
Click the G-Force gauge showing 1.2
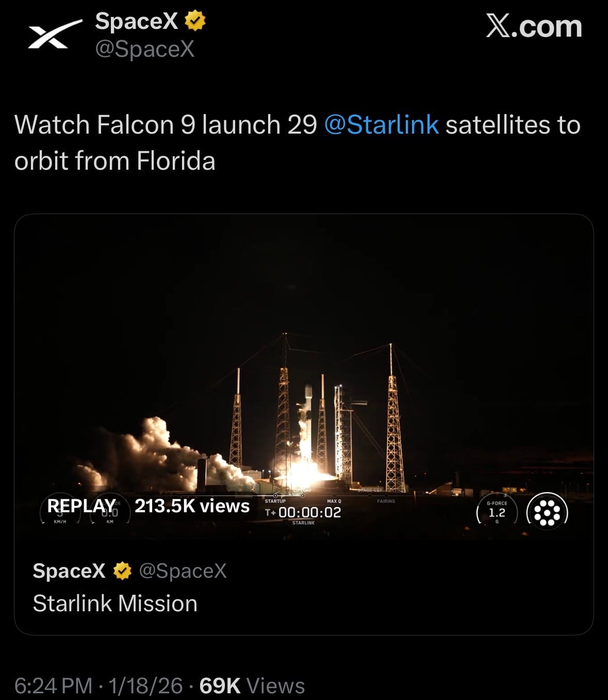(x=497, y=512)
